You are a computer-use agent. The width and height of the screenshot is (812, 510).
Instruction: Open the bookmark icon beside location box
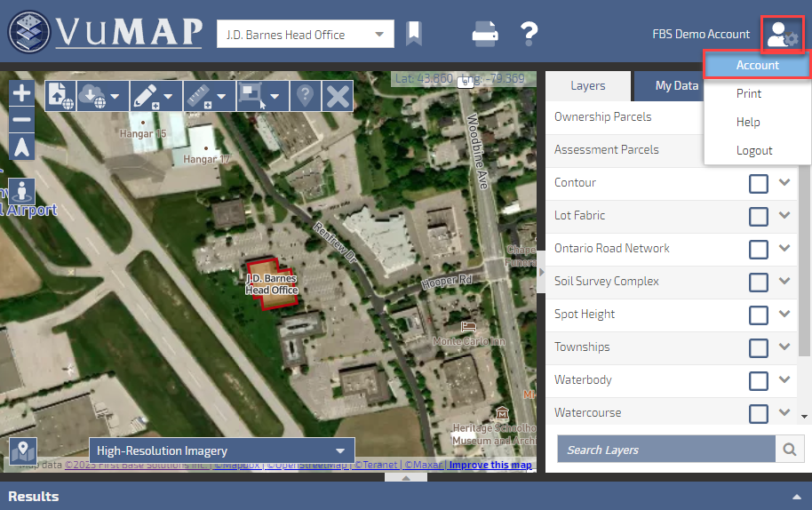pyautogui.click(x=414, y=35)
